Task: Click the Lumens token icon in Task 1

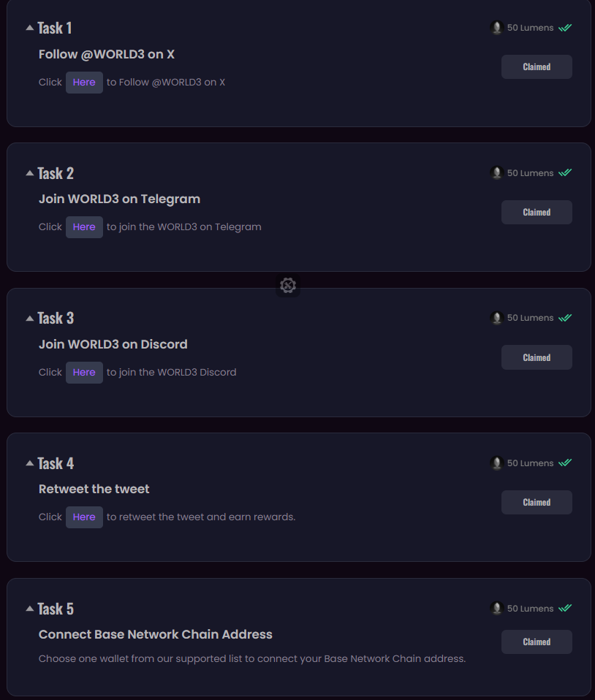Action: tap(497, 28)
